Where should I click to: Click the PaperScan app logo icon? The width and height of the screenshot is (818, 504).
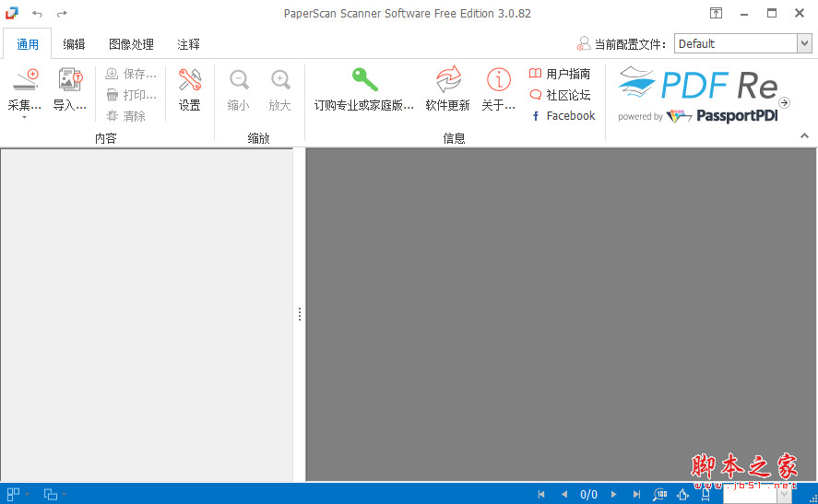coord(12,13)
